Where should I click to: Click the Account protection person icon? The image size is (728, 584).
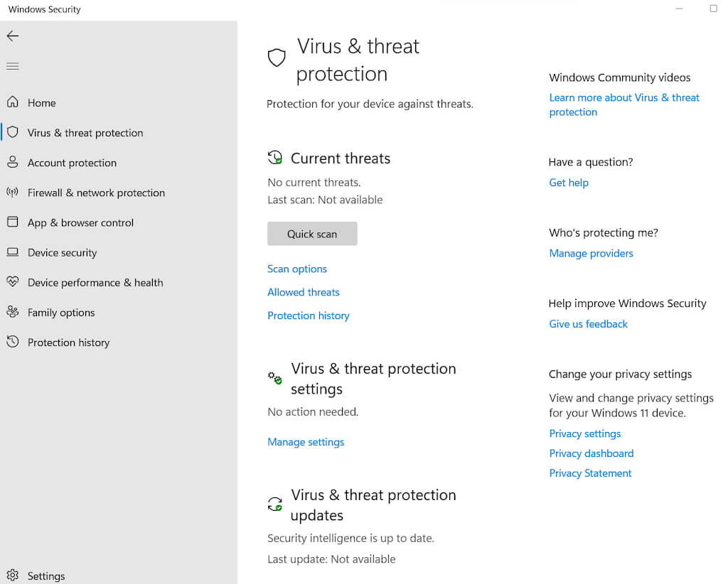pyautogui.click(x=13, y=163)
